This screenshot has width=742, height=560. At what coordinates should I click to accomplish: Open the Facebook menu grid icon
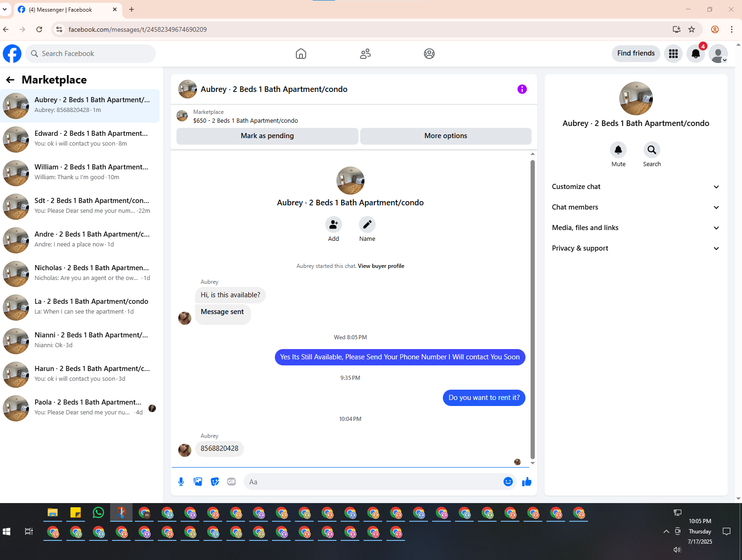point(673,54)
